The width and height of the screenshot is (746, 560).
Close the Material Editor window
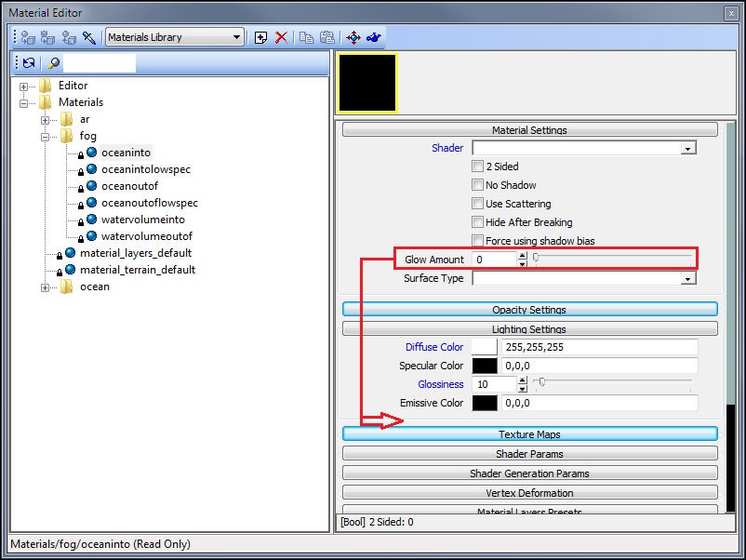(x=731, y=13)
